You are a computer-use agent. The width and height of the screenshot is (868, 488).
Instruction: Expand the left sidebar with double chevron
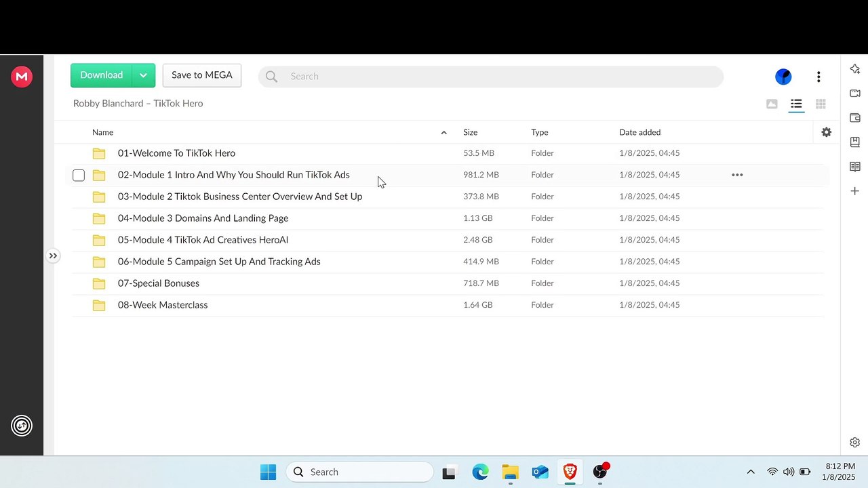(53, 256)
